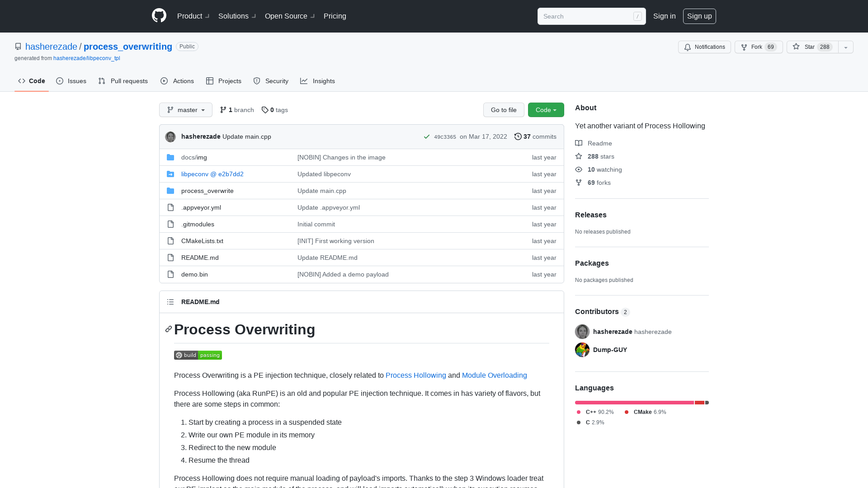Click the process_overwrite folder icon
This screenshot has width=868, height=488.
170,191
